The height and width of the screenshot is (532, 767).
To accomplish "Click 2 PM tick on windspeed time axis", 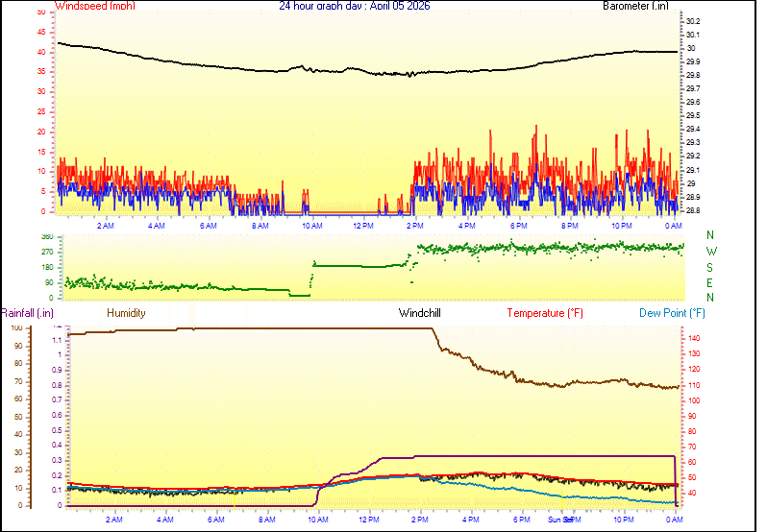I will point(415,226).
